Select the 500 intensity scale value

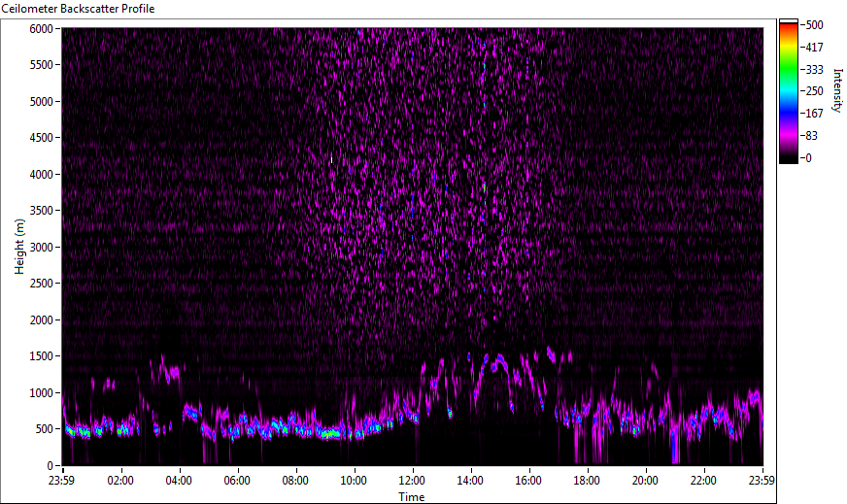point(814,25)
